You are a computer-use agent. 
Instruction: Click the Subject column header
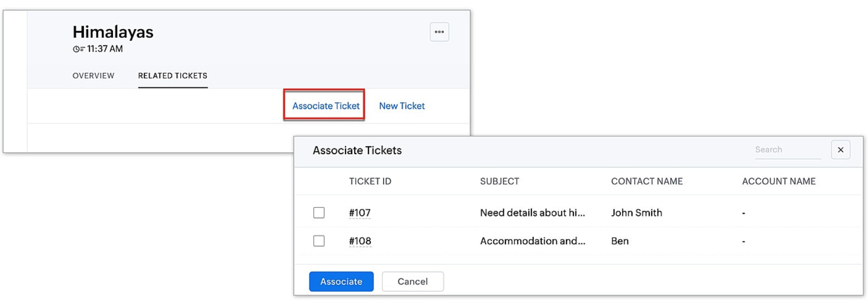(x=499, y=182)
